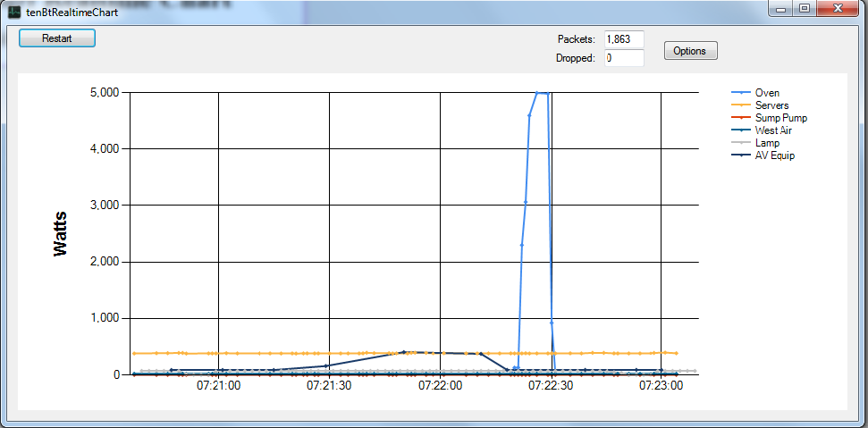
Task: Click the 07:21:00 time axis label
Action: (219, 385)
